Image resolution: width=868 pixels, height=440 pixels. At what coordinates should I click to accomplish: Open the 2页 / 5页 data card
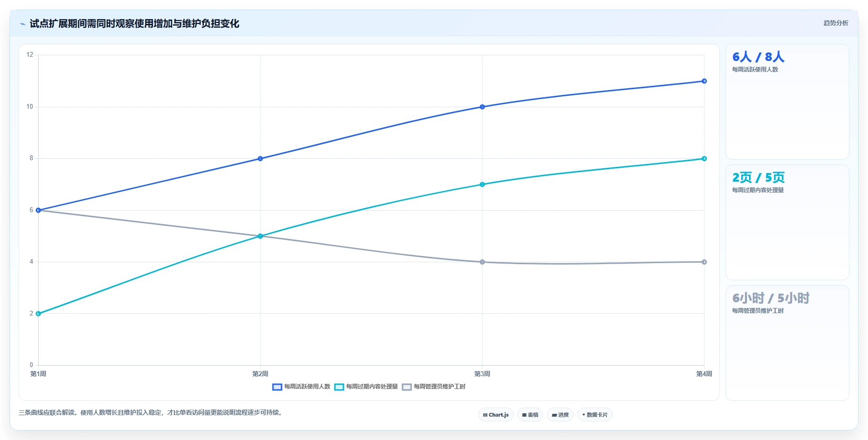tap(787, 223)
